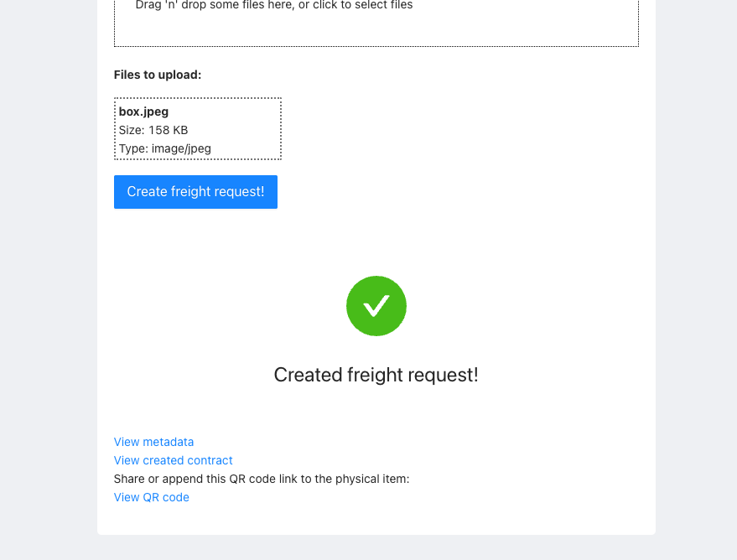Open the View created contract link
Viewport: 737px width, 560px height.
coord(173,460)
